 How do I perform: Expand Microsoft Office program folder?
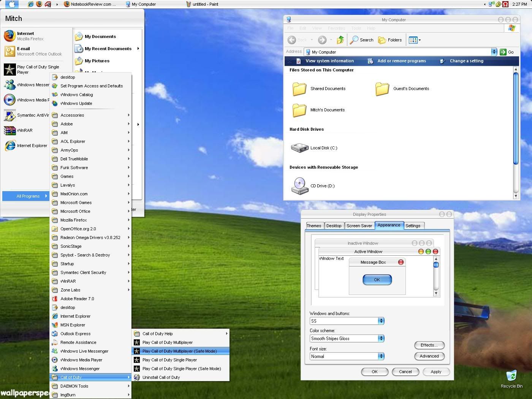coord(91,211)
